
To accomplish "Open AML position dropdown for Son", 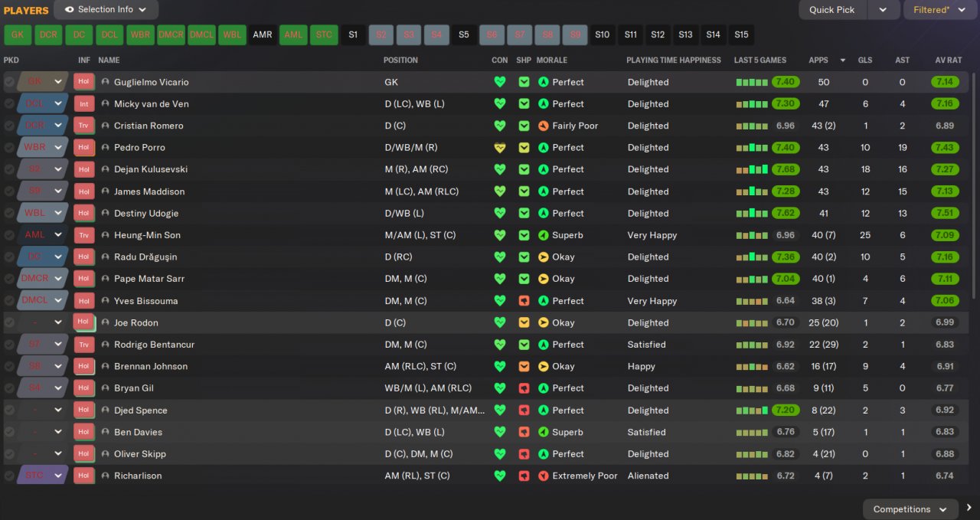I will (x=58, y=235).
